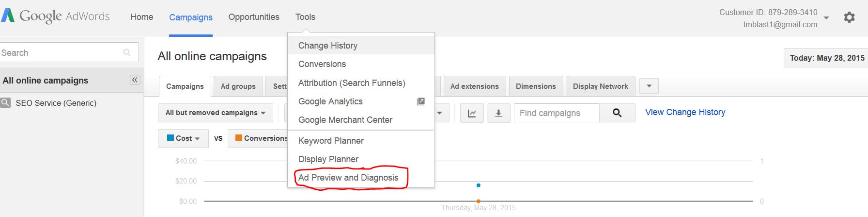Expand the more tabs dropdown arrow

pyautogui.click(x=649, y=86)
